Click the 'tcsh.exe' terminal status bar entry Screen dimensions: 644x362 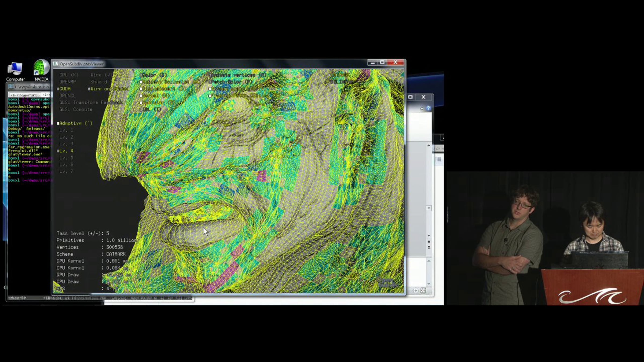click(17, 298)
